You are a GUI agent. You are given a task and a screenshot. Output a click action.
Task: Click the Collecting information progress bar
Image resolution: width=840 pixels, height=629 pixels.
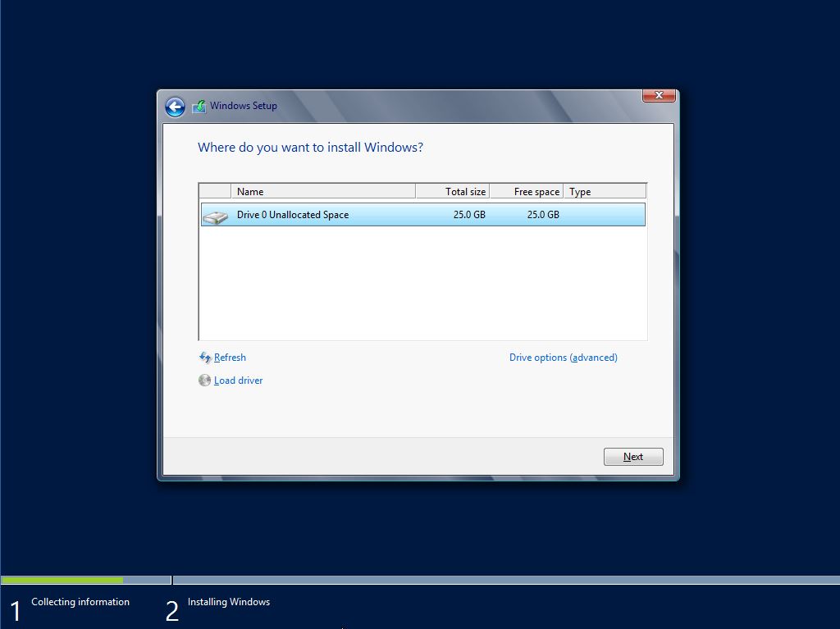85,580
